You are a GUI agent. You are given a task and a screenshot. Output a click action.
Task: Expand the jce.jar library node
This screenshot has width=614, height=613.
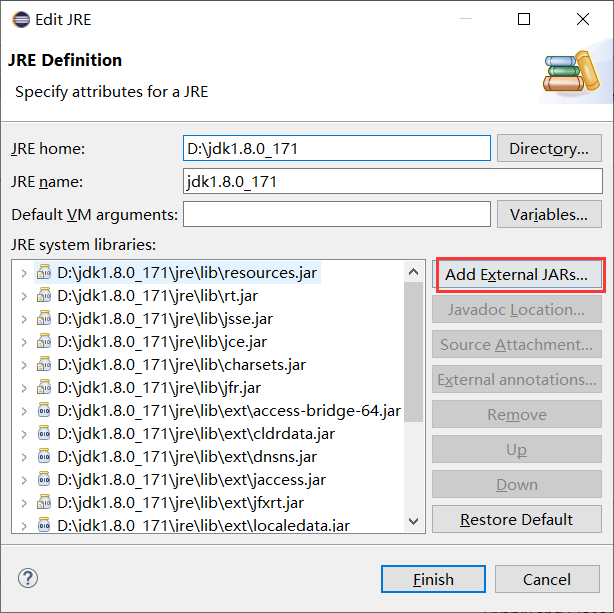(24, 341)
